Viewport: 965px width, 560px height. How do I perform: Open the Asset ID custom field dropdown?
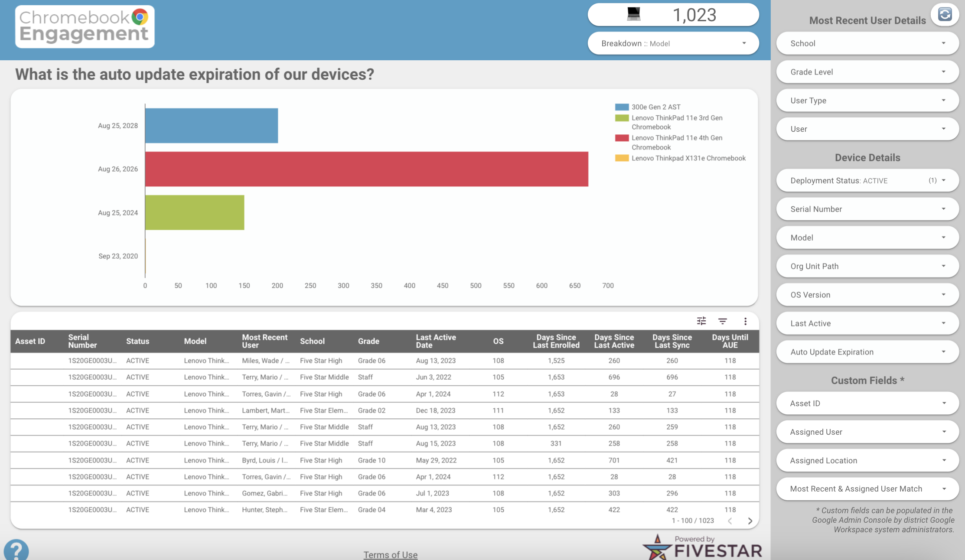tap(867, 403)
